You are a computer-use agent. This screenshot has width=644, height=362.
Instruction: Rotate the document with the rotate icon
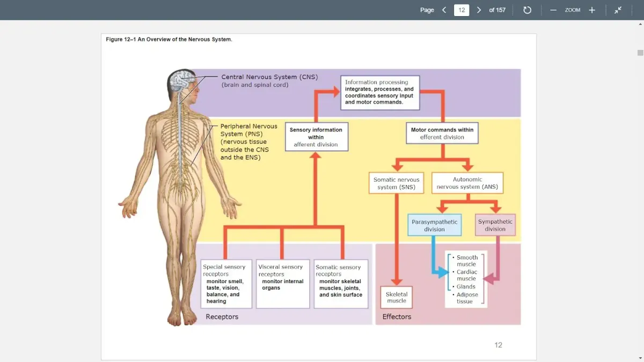pos(527,10)
